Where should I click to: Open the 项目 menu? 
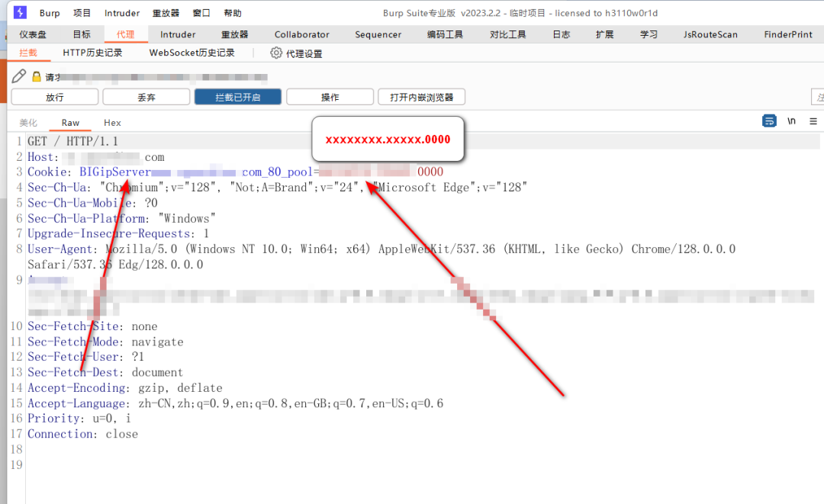click(82, 13)
